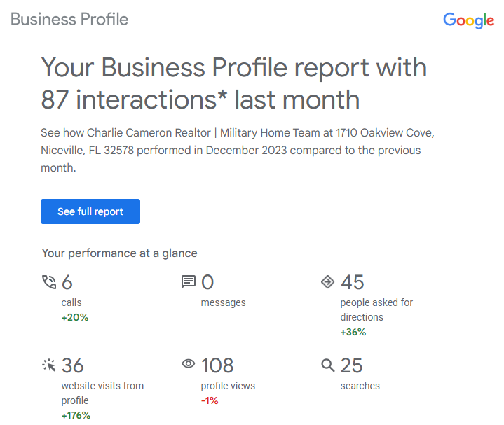
Task: Click the +20% calls change
Action: tap(75, 317)
